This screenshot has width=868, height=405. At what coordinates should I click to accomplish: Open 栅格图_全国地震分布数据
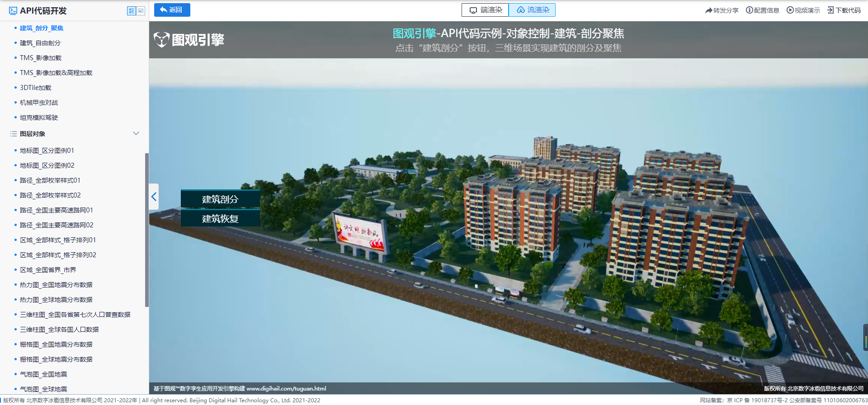coord(56,344)
